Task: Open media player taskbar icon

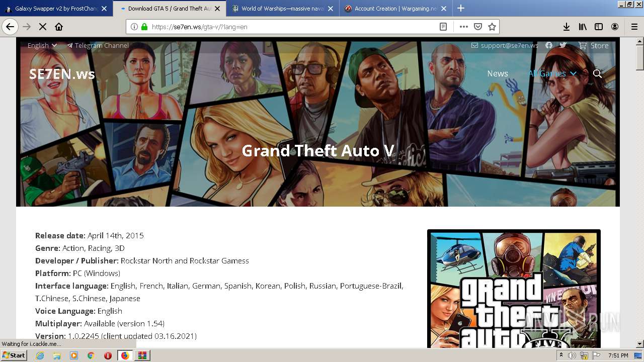Action: (74, 355)
